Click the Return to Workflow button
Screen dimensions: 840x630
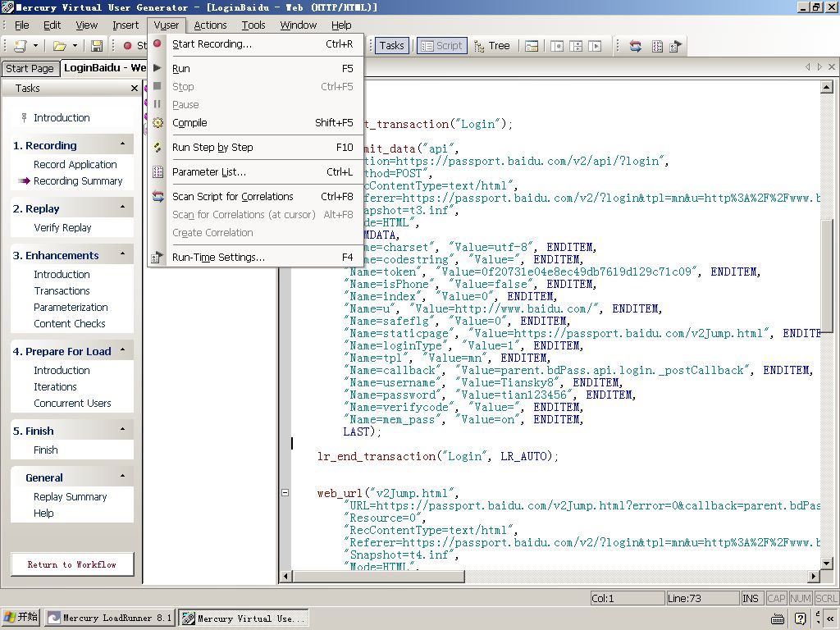(72, 564)
